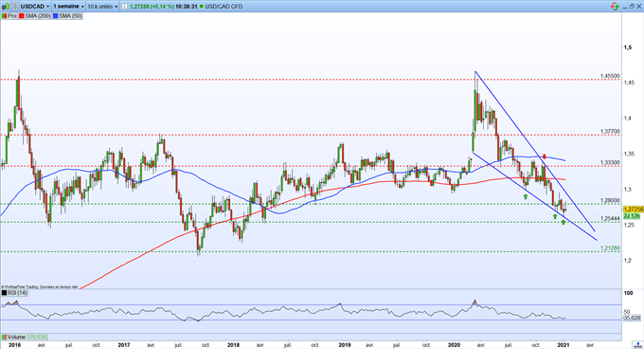
Task: Select the 1,28000 support level label
Action: (x=610, y=201)
